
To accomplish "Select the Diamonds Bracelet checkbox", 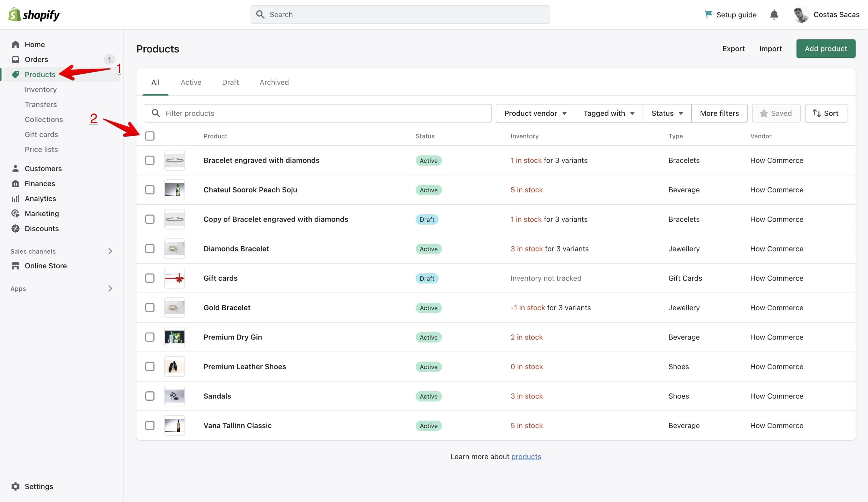I will tap(150, 248).
